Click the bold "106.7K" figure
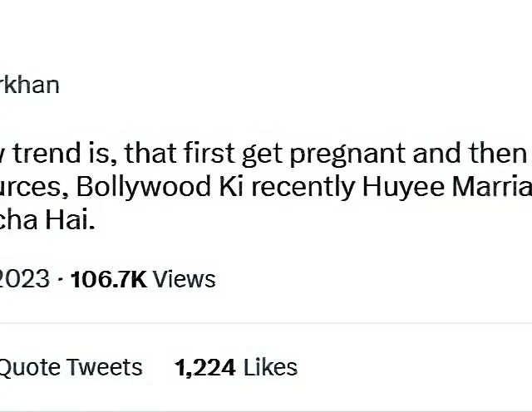532x412 pixels. 109,279
